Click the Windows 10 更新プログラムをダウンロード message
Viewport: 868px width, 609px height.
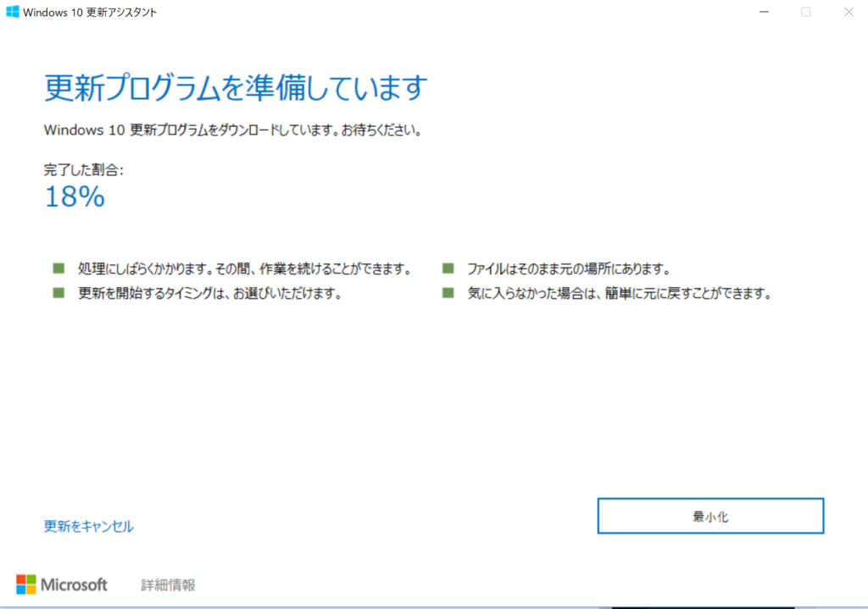(x=233, y=130)
